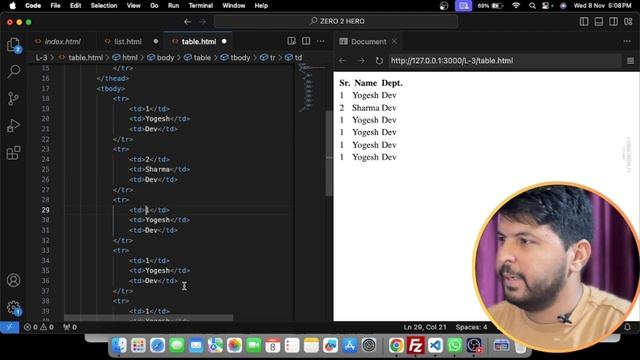Toggle the primary sidebar layout icon
Image resolution: width=640 pixels, height=360 pixels.
coord(584,21)
